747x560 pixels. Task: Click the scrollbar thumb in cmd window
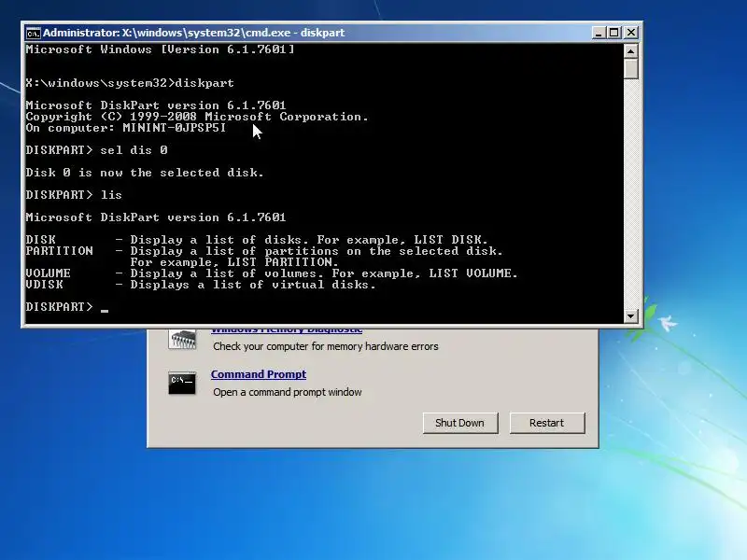click(631, 68)
